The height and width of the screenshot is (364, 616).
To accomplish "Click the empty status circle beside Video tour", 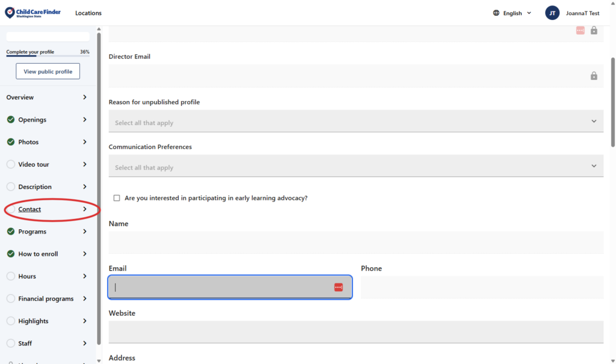I will [11, 164].
